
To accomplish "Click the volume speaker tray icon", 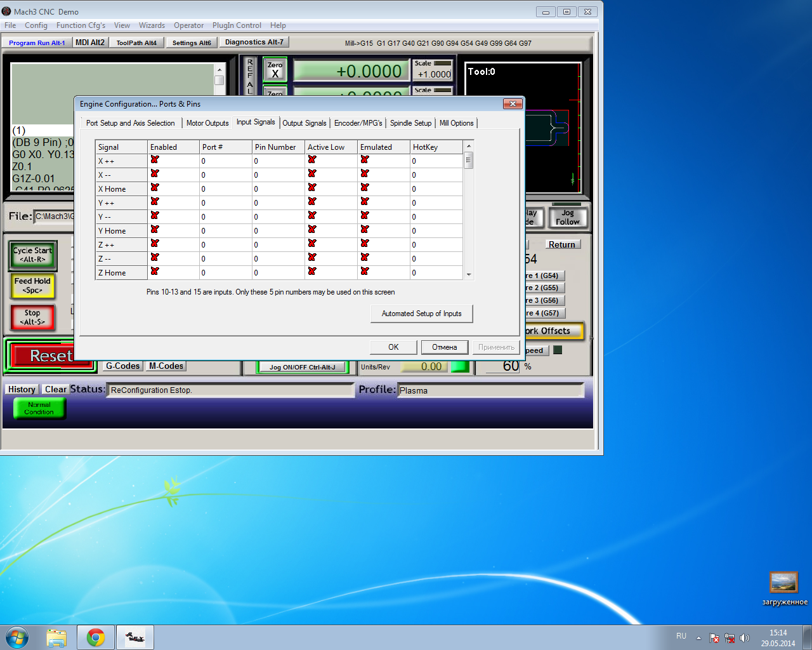I will pos(744,638).
